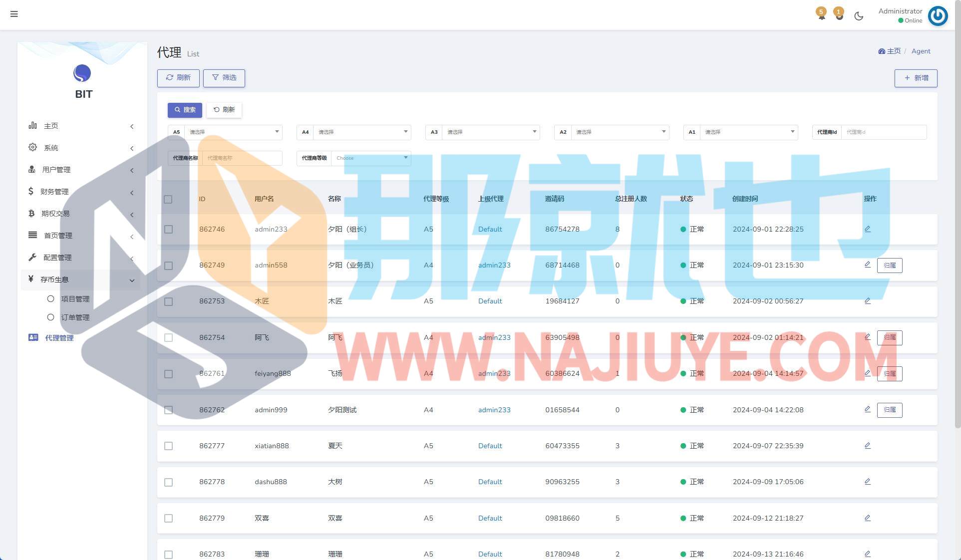Image resolution: width=961 pixels, height=560 pixels.
Task: Click edit pencil icon for admin233 row
Action: pyautogui.click(x=867, y=229)
